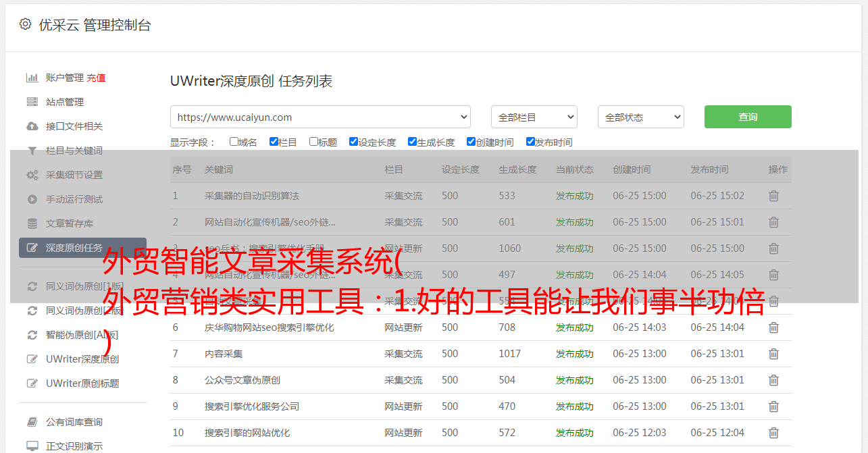Enable the 域名 display field checkbox
This screenshot has height=453, width=868.
click(x=234, y=142)
